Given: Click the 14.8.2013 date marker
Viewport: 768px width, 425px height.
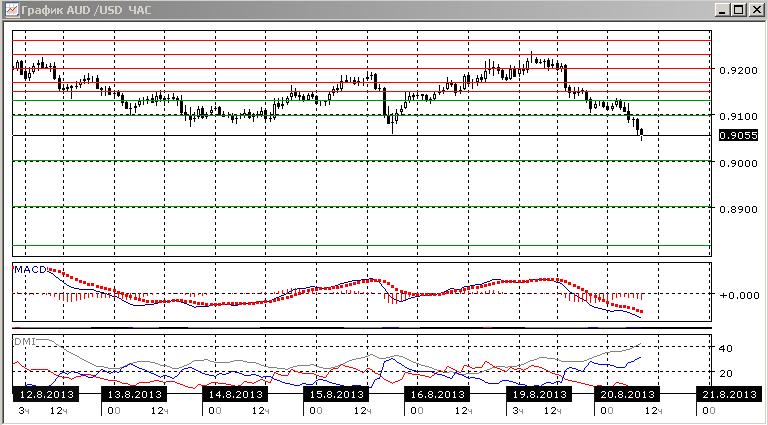Looking at the screenshot, I should (235, 394).
